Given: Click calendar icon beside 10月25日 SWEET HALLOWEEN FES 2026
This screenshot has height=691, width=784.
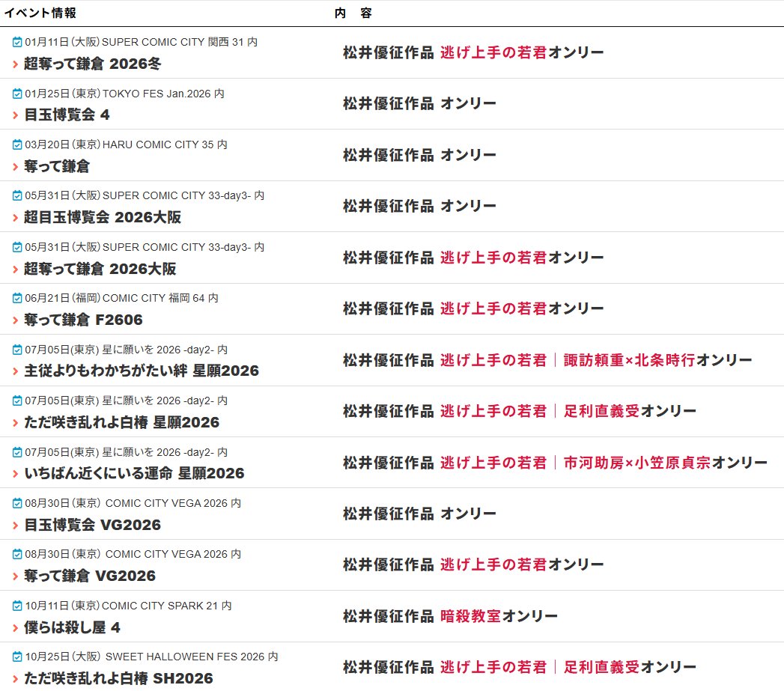Looking at the screenshot, I should [x=17, y=657].
